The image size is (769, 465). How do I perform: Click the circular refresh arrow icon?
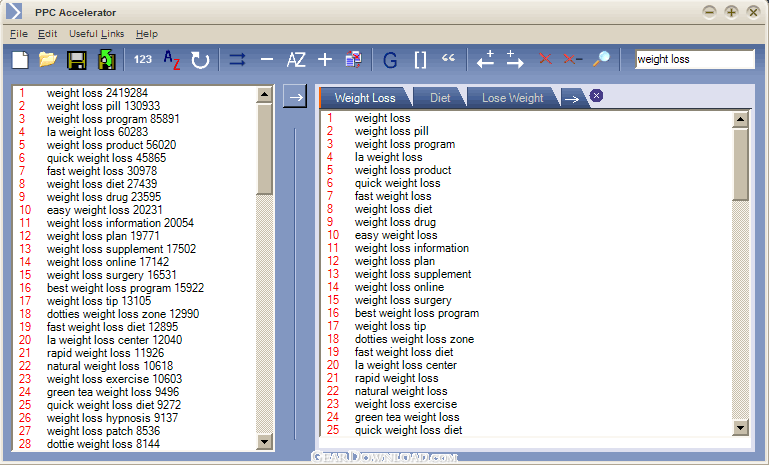tap(200, 60)
